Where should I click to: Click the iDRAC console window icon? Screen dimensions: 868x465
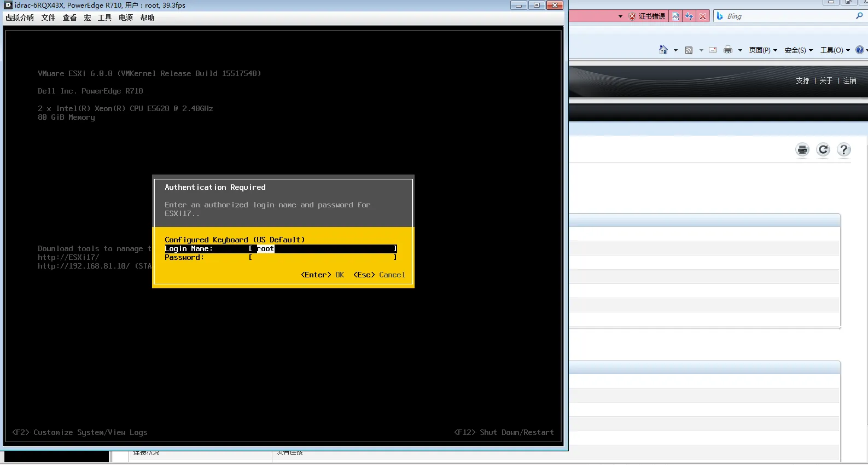[x=8, y=5]
